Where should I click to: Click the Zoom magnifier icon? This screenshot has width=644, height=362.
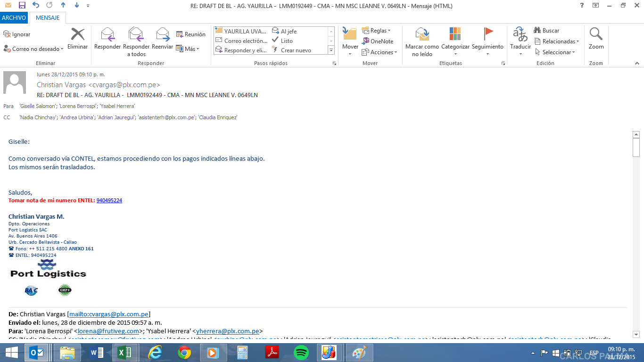(596, 35)
